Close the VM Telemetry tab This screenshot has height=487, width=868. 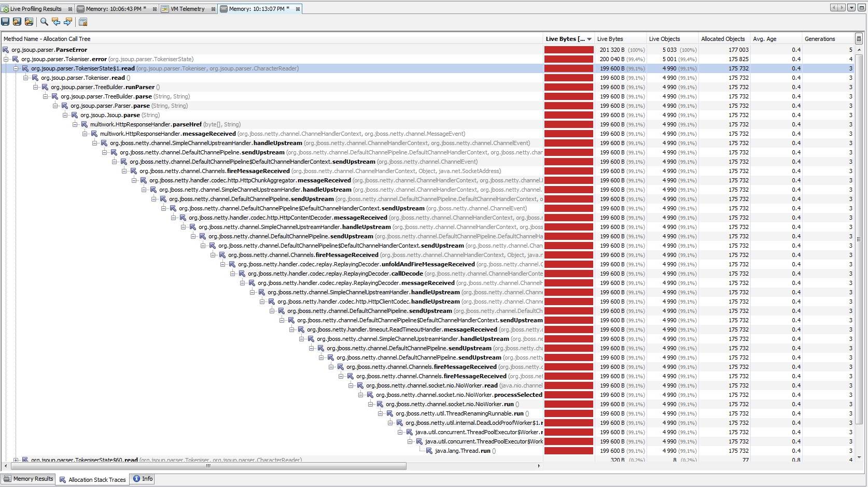[x=213, y=9]
